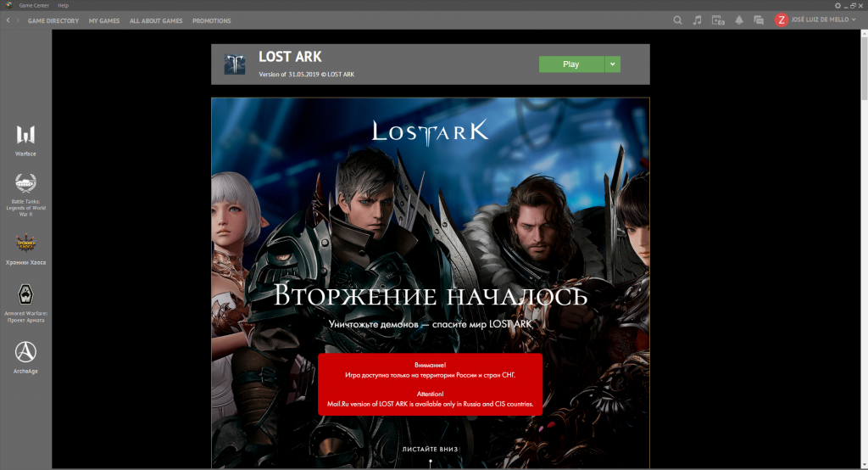Go forward with the right arrow
The width and height of the screenshot is (868, 470).
tap(17, 20)
